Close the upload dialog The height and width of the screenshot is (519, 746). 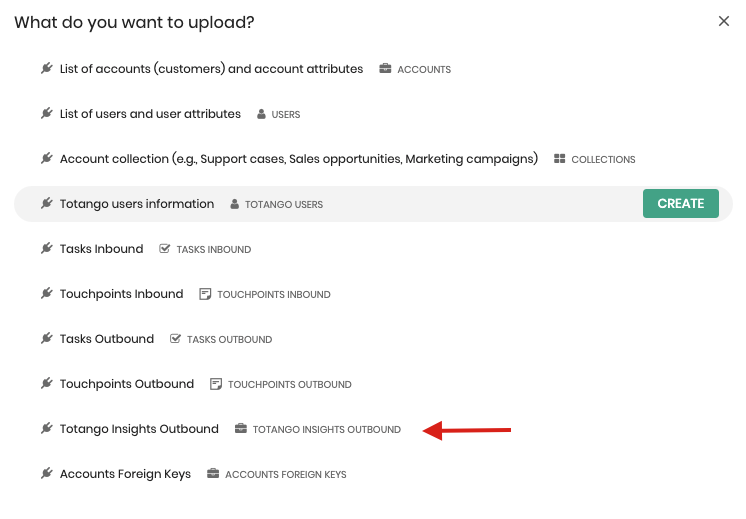[x=724, y=21]
